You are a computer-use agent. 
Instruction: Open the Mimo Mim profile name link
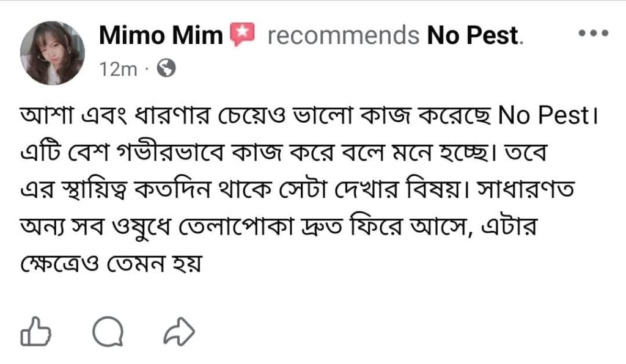click(161, 36)
